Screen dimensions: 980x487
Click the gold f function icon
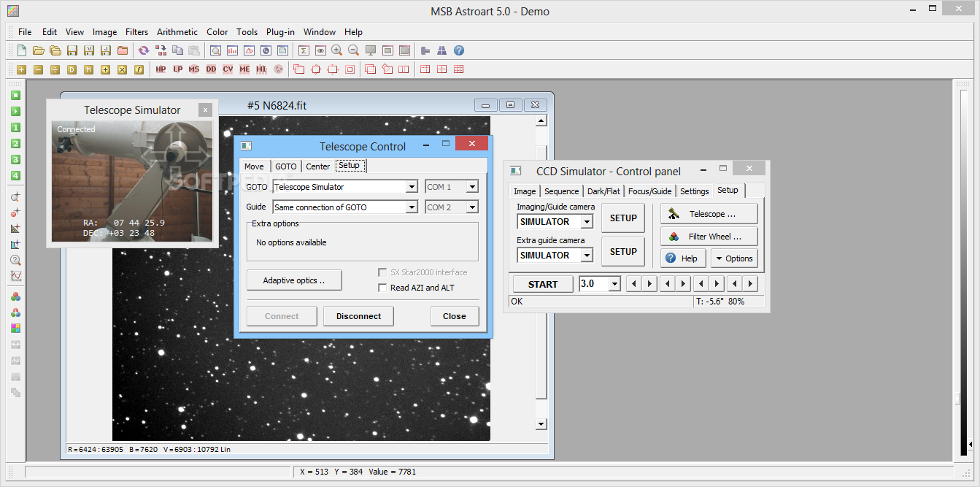tap(139, 69)
